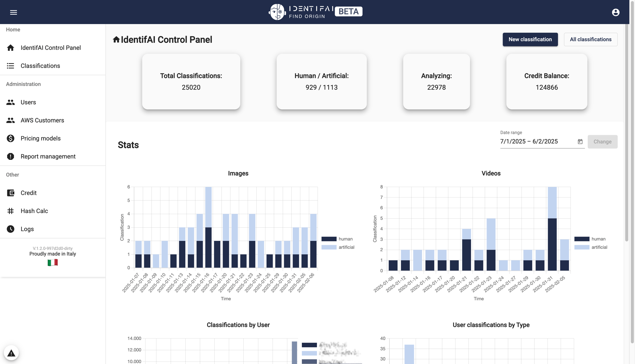Click the Report management alert icon

click(x=11, y=157)
